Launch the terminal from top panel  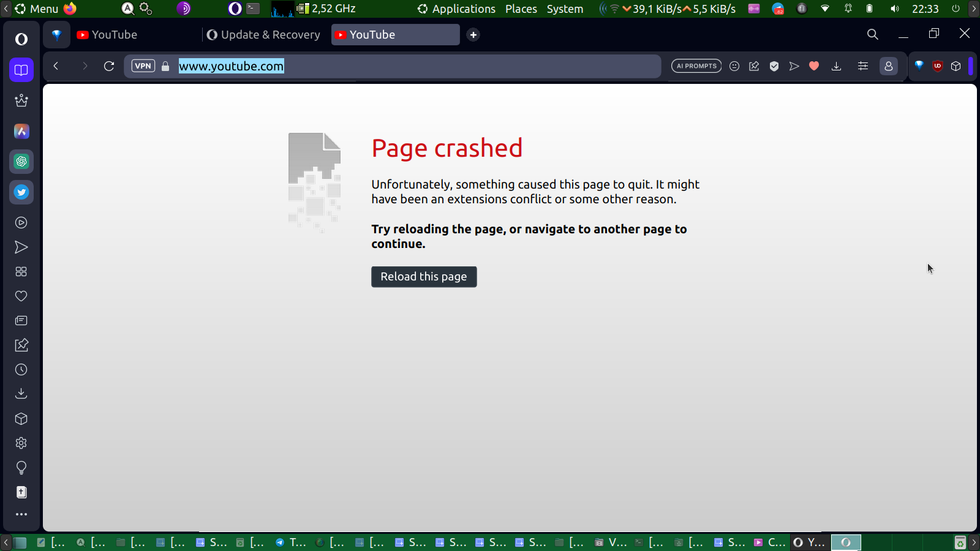[x=253, y=9]
